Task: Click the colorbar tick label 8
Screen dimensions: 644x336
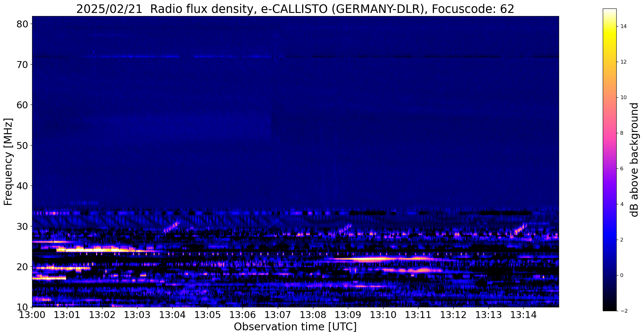Action: [x=621, y=133]
